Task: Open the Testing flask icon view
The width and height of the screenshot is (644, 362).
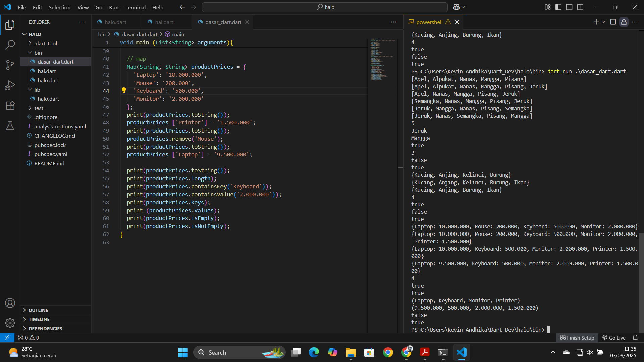Action: click(10, 126)
